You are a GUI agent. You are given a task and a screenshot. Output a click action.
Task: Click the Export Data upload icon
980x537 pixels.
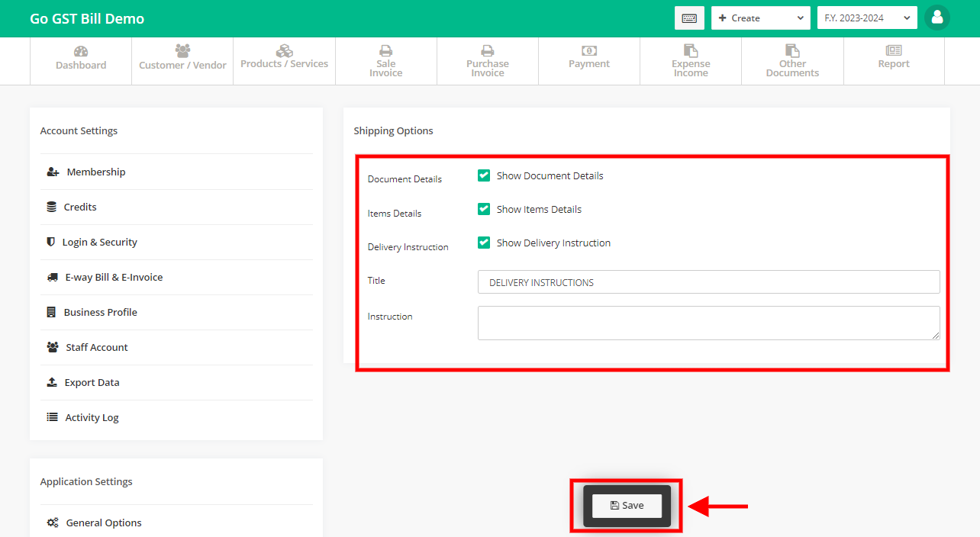pyautogui.click(x=52, y=381)
